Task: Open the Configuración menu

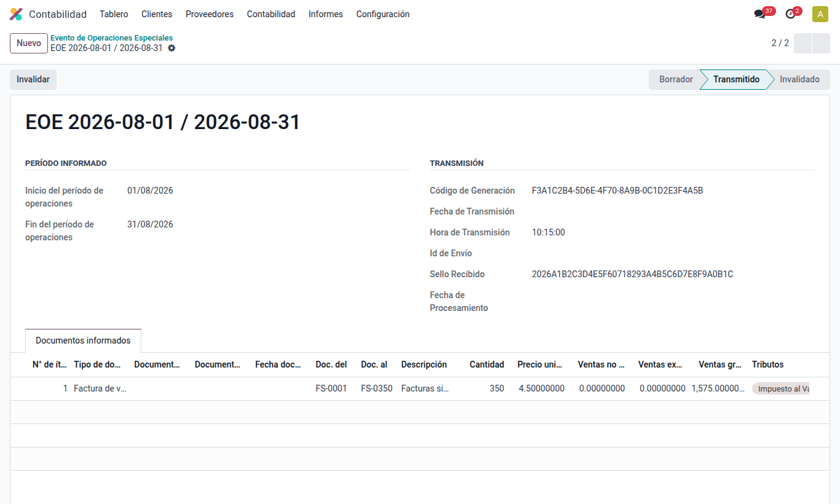Action: [383, 14]
